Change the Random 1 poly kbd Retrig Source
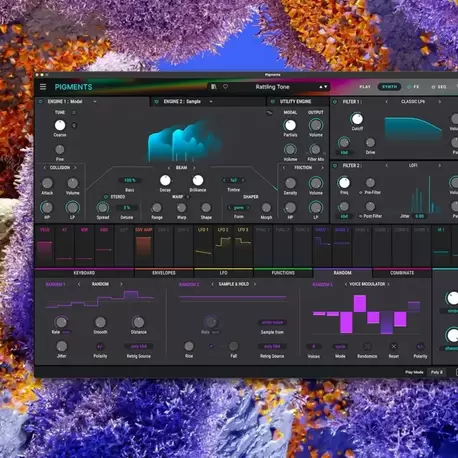This screenshot has width=458, height=458. 139,346
